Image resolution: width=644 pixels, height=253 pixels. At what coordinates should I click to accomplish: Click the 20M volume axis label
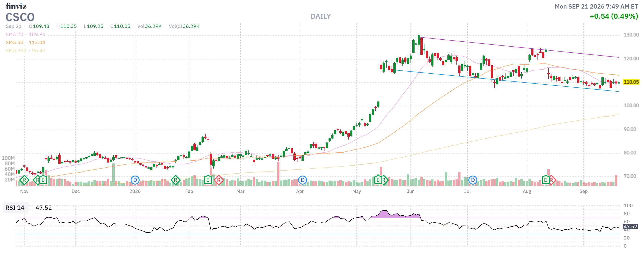click(x=9, y=180)
